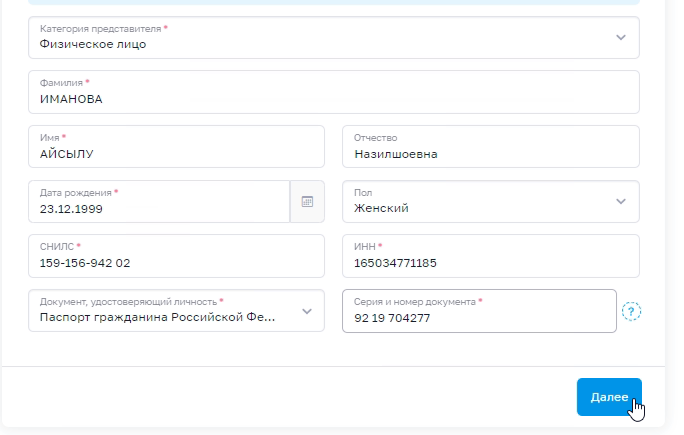Open the identity document type dropdown

[x=176, y=311]
